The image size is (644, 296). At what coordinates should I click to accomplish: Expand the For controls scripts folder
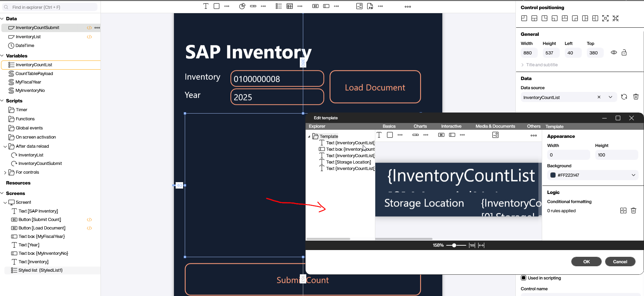click(x=5, y=172)
